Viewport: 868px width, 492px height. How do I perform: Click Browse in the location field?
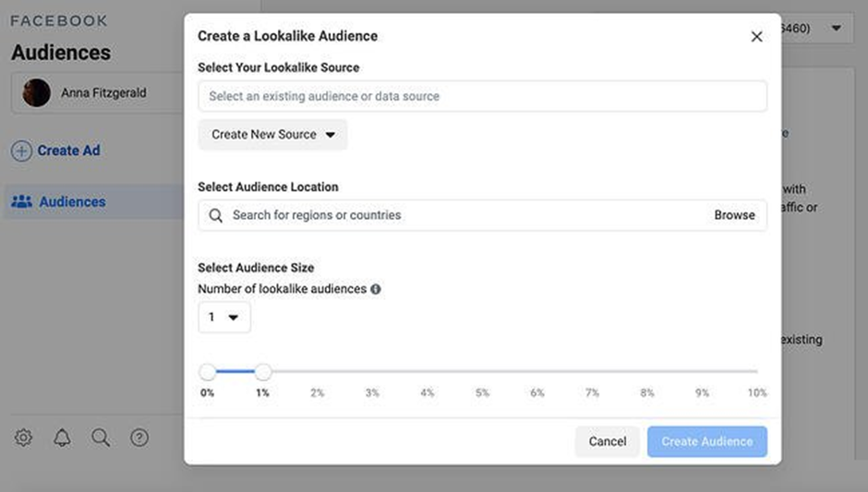click(734, 215)
